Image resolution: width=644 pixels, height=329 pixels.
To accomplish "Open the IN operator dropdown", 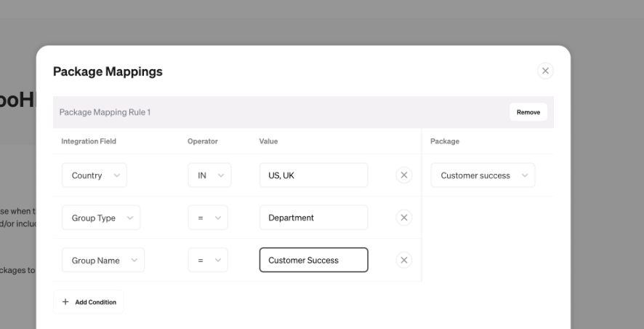I will click(209, 175).
